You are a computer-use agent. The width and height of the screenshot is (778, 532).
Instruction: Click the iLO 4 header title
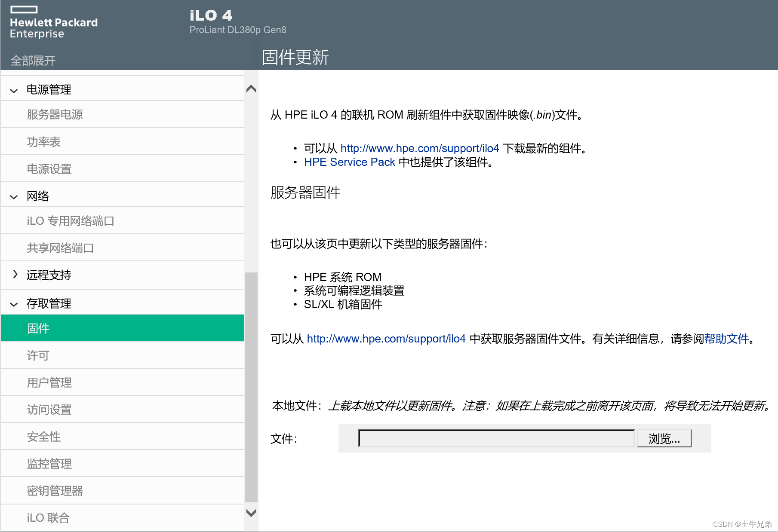[x=211, y=15]
